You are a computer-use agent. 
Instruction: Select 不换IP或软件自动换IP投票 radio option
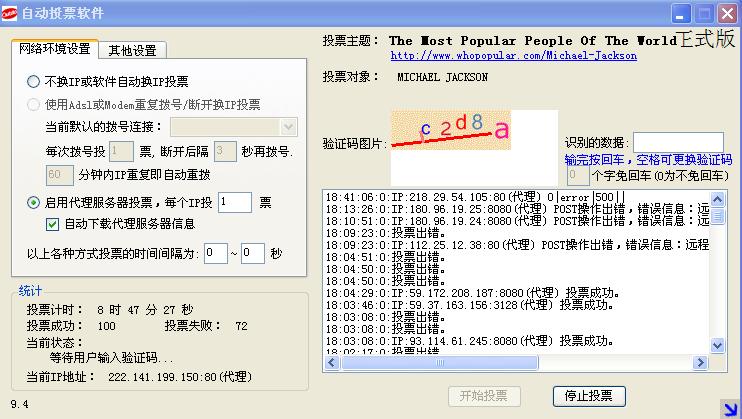click(33, 81)
